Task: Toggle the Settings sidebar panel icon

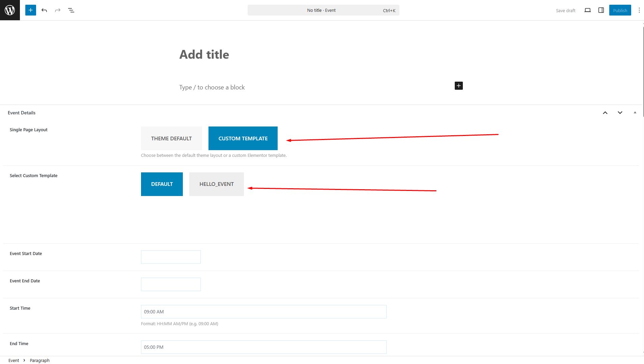Action: (601, 10)
